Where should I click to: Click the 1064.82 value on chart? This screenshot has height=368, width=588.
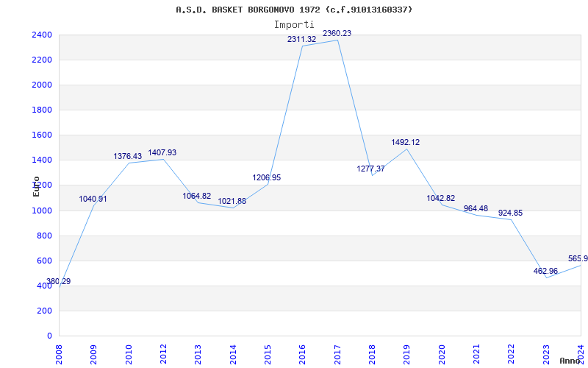click(x=197, y=196)
